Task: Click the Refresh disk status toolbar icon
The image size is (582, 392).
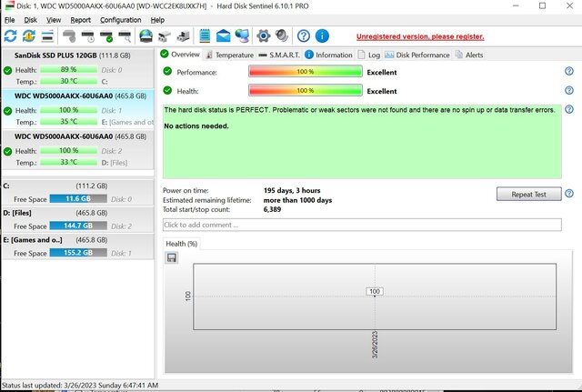Action: tap(10, 36)
